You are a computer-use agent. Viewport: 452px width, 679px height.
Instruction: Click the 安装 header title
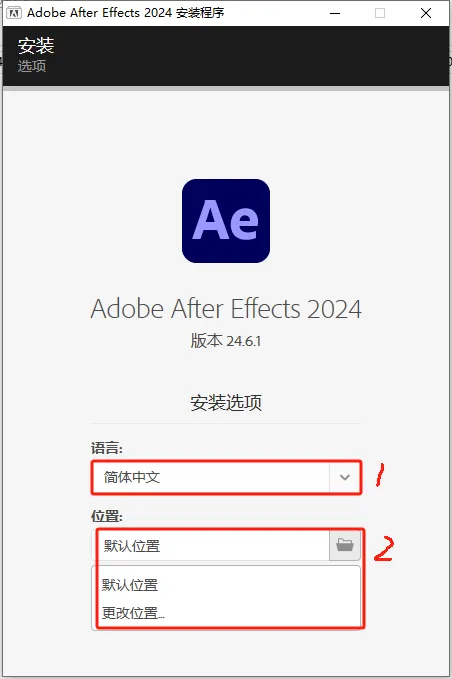click(x=36, y=46)
